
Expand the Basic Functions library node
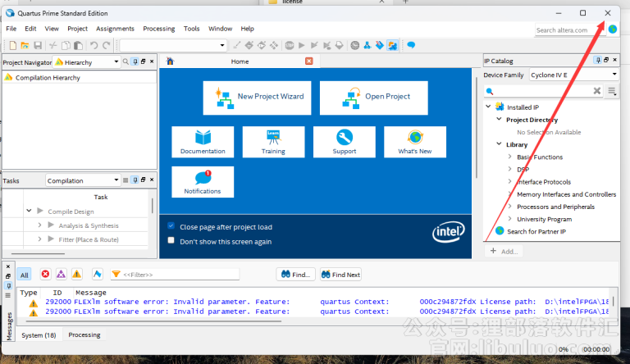510,157
